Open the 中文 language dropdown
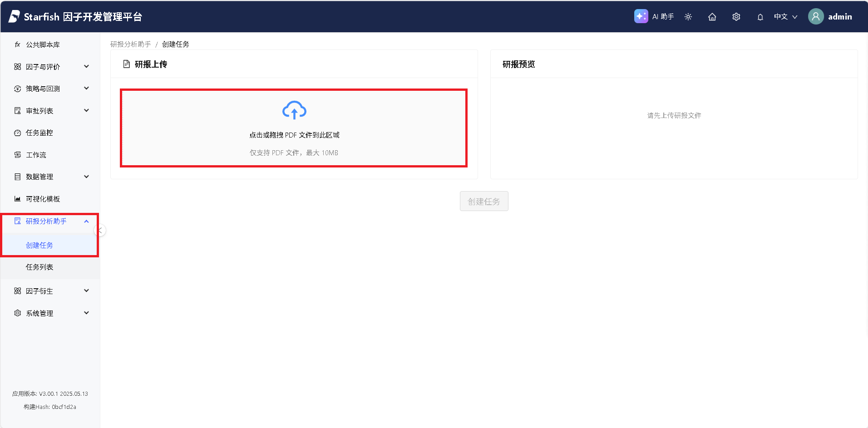868x428 pixels. [785, 17]
